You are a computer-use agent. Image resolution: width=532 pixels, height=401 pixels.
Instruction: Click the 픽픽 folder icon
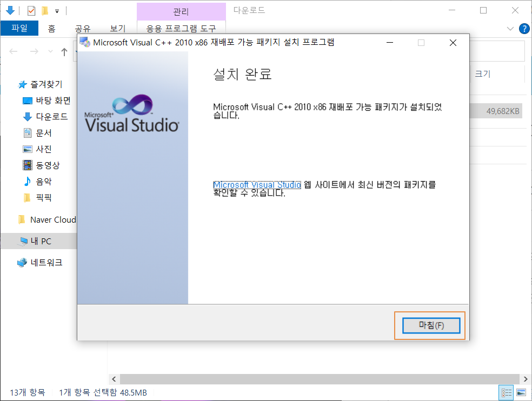coord(27,197)
